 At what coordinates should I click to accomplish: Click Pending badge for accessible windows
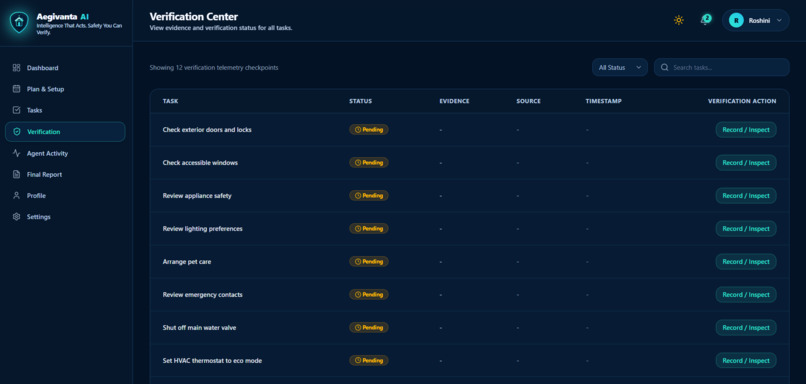(369, 162)
